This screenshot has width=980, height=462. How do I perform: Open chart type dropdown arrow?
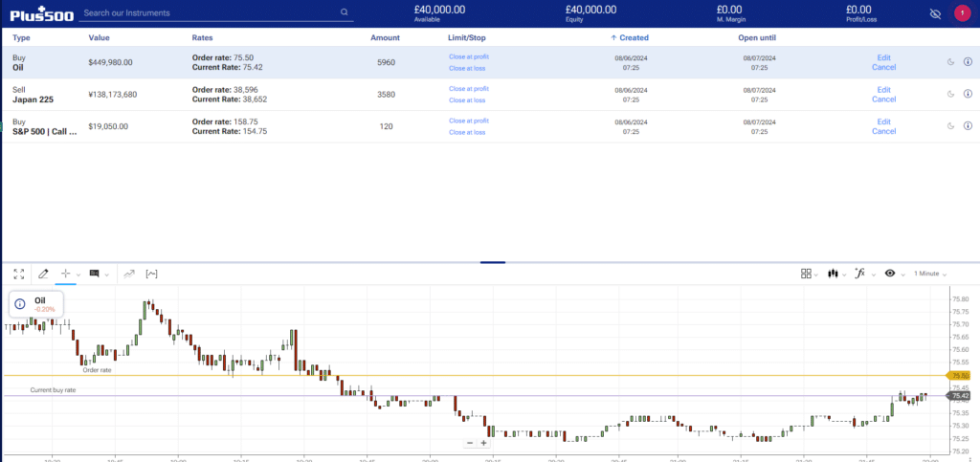(844, 275)
